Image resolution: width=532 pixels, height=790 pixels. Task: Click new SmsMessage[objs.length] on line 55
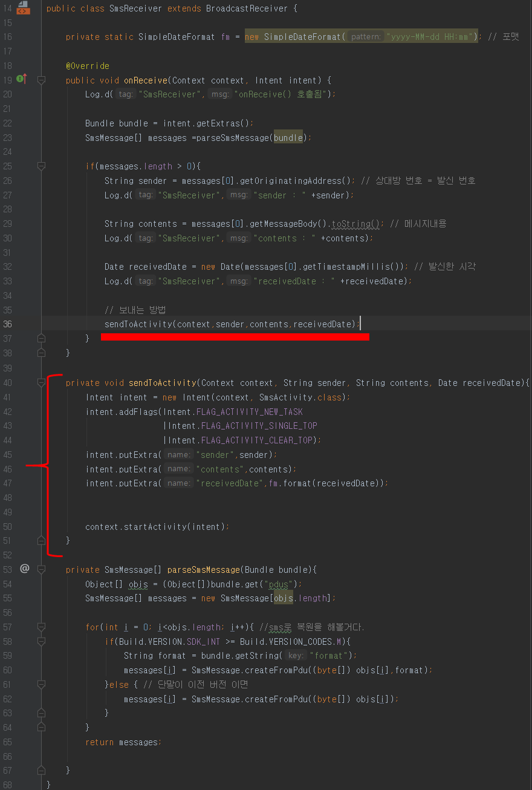pos(266,598)
